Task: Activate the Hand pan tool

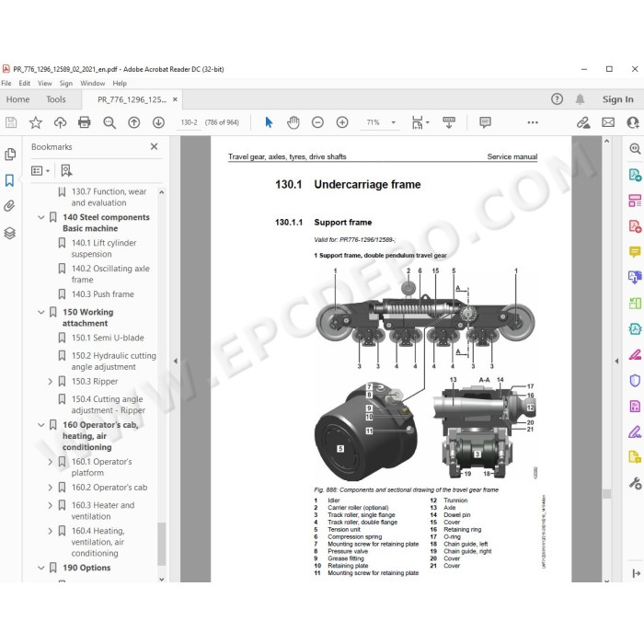Action: [293, 122]
